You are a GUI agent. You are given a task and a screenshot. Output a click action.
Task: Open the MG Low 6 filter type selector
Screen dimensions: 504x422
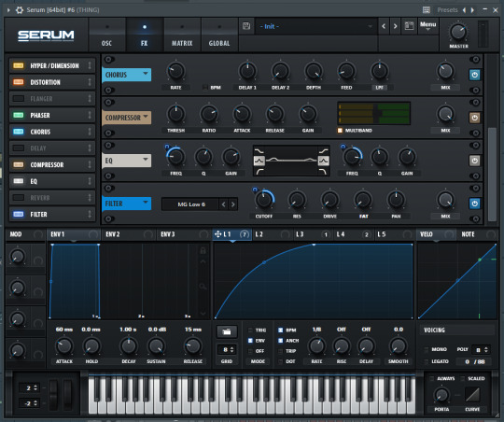pyautogui.click(x=191, y=204)
